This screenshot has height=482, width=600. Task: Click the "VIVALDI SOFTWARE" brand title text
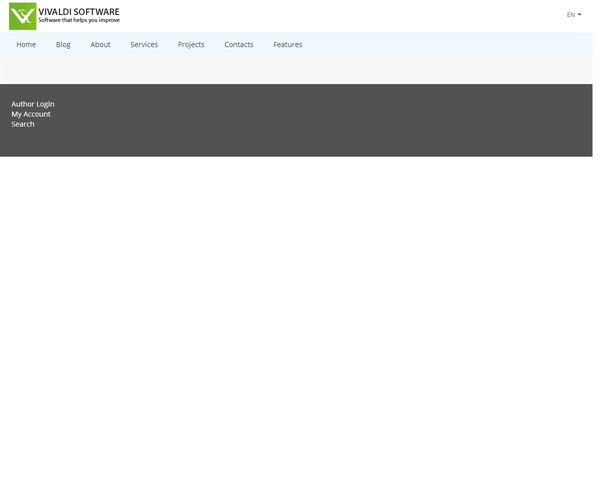coord(79,11)
